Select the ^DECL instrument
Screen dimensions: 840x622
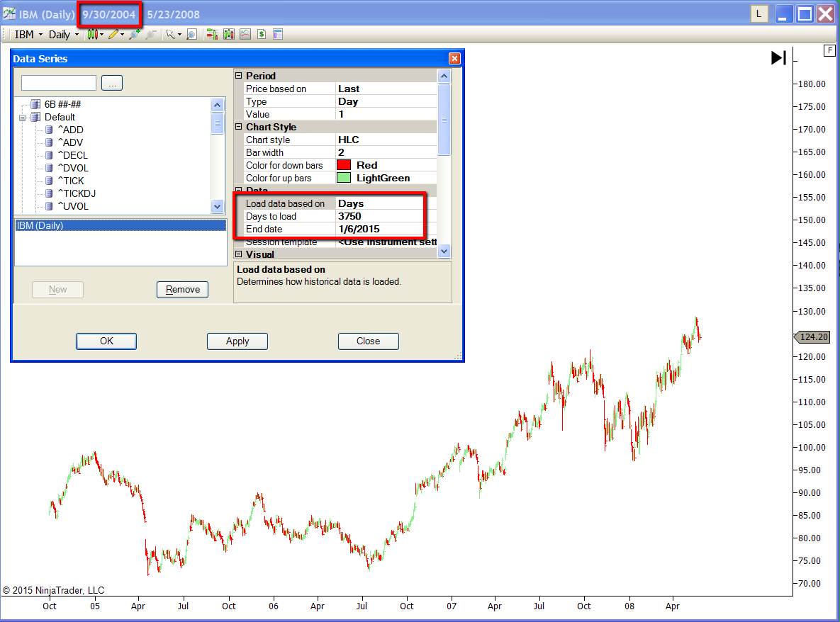coord(73,156)
